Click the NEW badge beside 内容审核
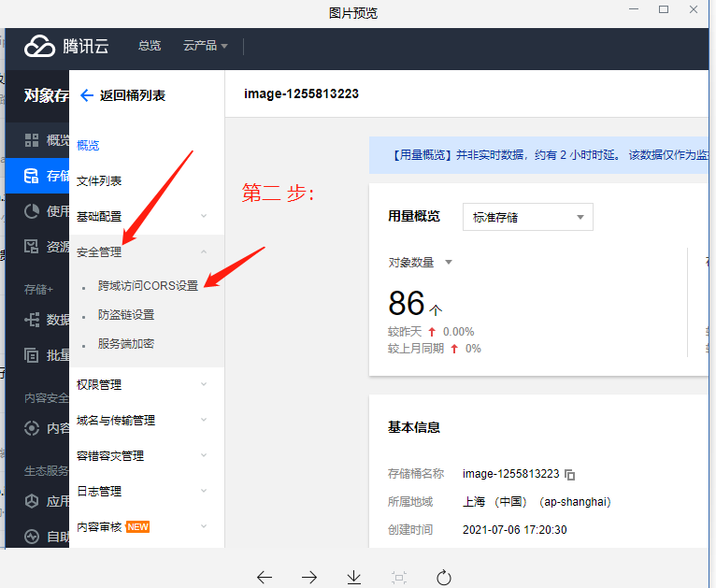 [137, 527]
